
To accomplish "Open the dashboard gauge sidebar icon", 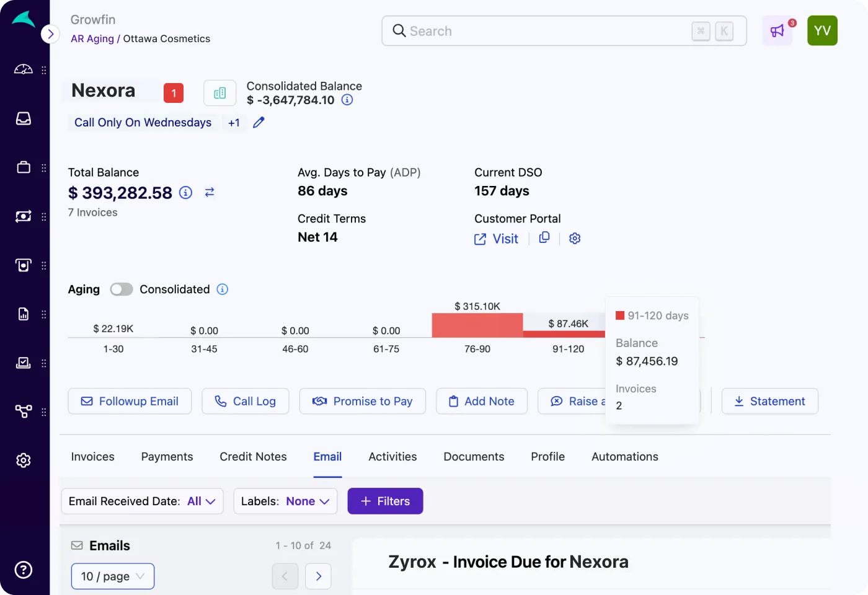I will pyautogui.click(x=24, y=69).
